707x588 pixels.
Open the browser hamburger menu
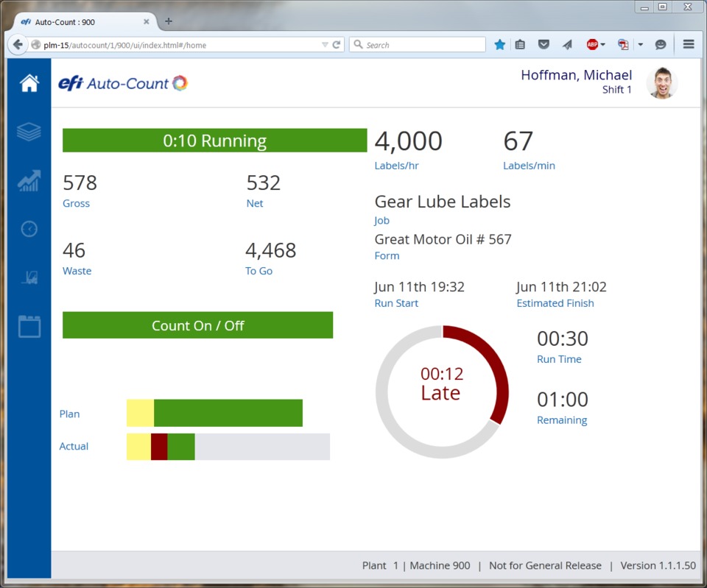click(689, 44)
